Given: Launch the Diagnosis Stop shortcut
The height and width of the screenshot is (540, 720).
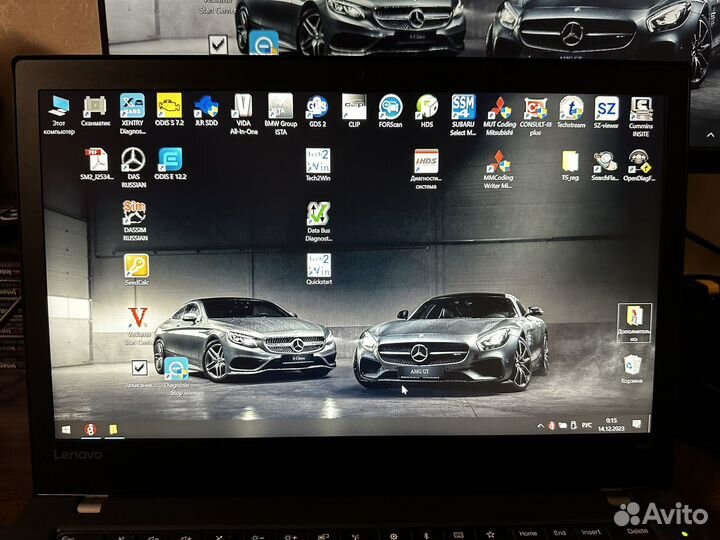Looking at the screenshot, I should [176, 377].
